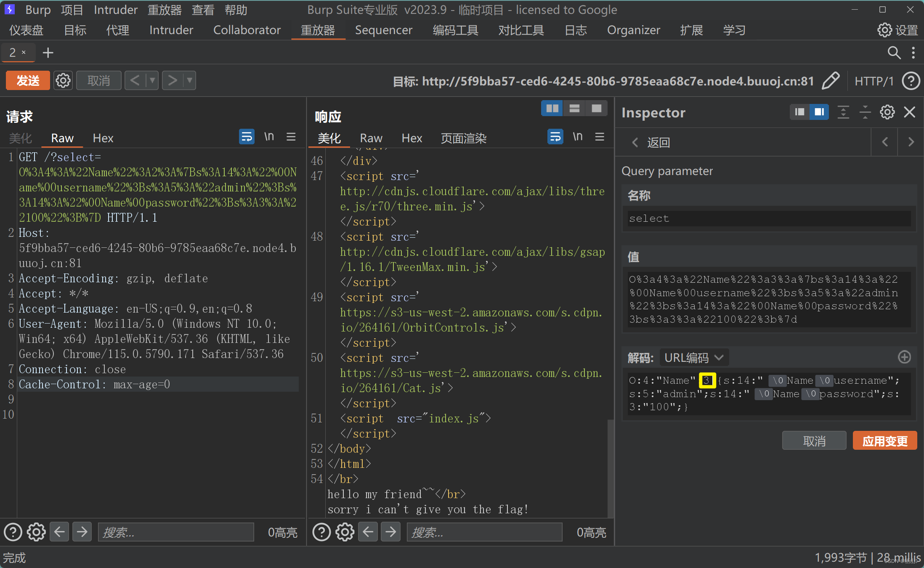Screen dimensions: 924x568
Task: Choose top-bottom layout for response
Action: pyautogui.click(x=574, y=109)
